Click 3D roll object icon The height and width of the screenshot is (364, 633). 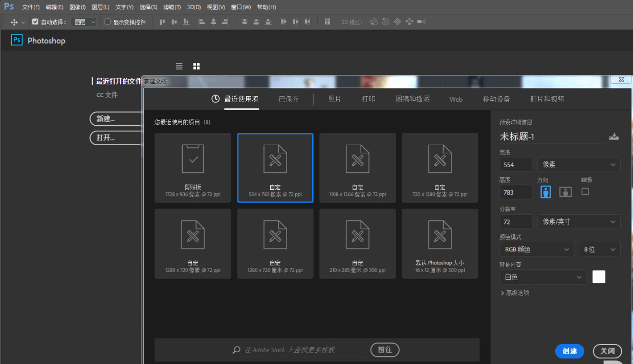pos(386,22)
